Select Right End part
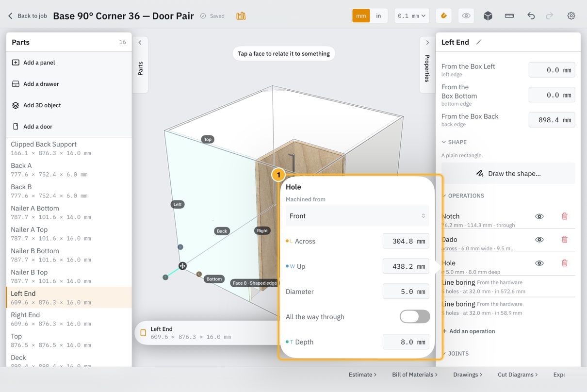 pos(69,319)
